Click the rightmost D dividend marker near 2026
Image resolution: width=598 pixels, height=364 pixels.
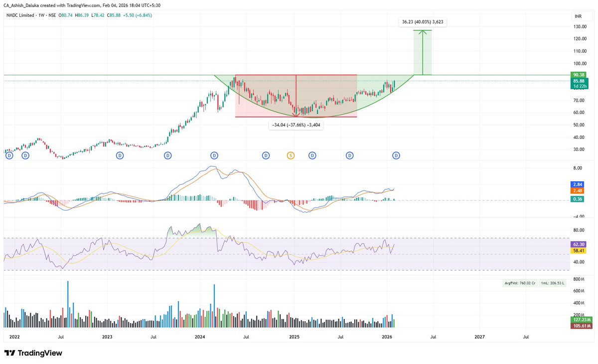pos(396,155)
